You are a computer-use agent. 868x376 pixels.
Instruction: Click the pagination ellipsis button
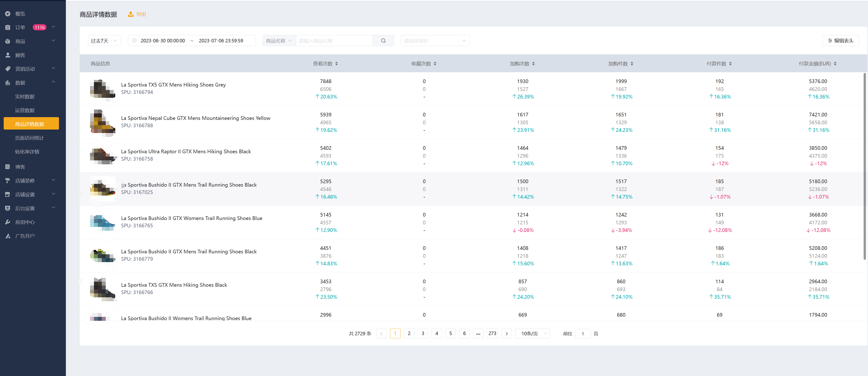[478, 334]
